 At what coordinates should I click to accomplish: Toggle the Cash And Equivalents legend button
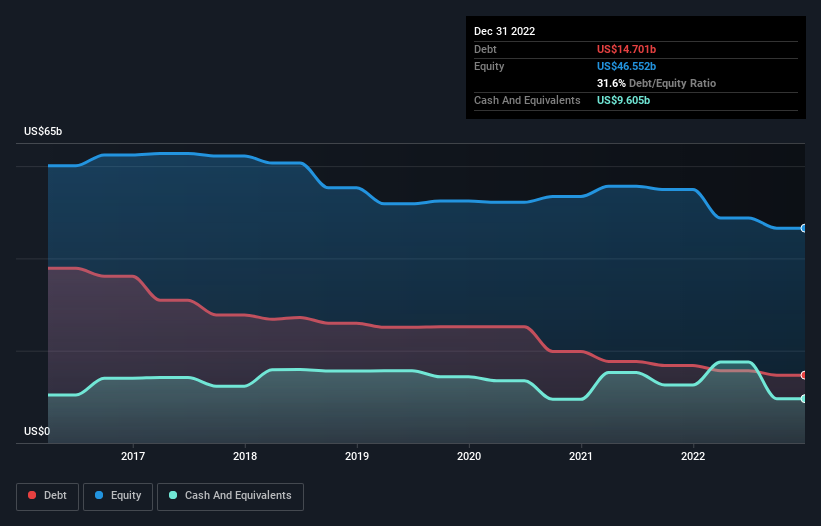[x=230, y=496]
